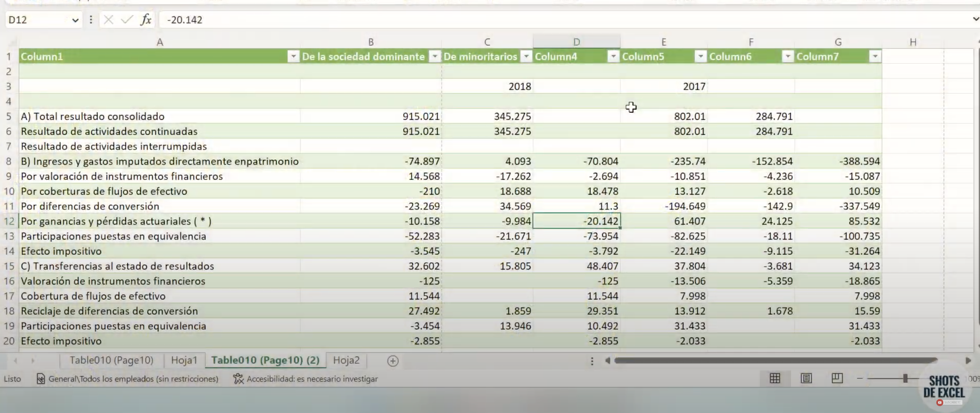Add a new sheet with plus icon
This screenshot has width=980, height=413.
[x=393, y=361]
